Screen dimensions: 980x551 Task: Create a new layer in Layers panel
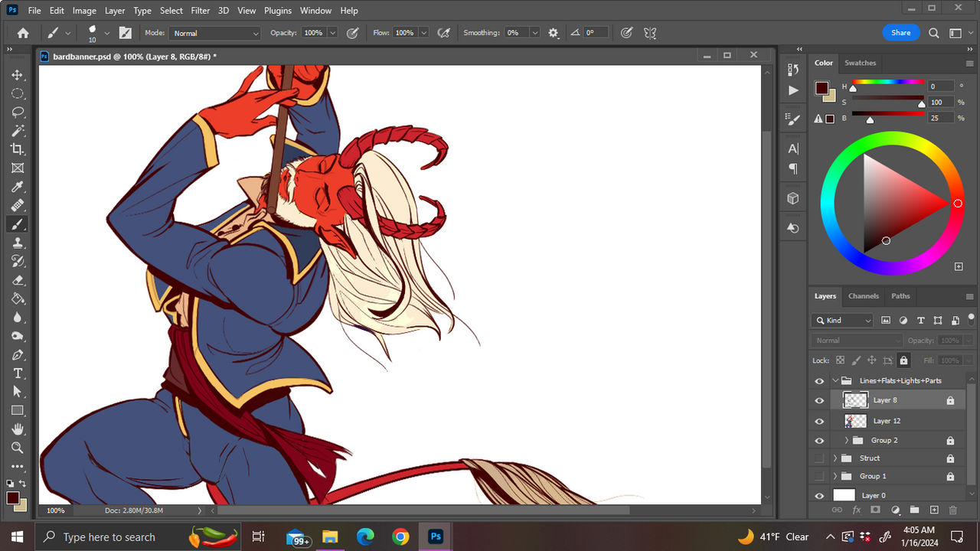934,510
